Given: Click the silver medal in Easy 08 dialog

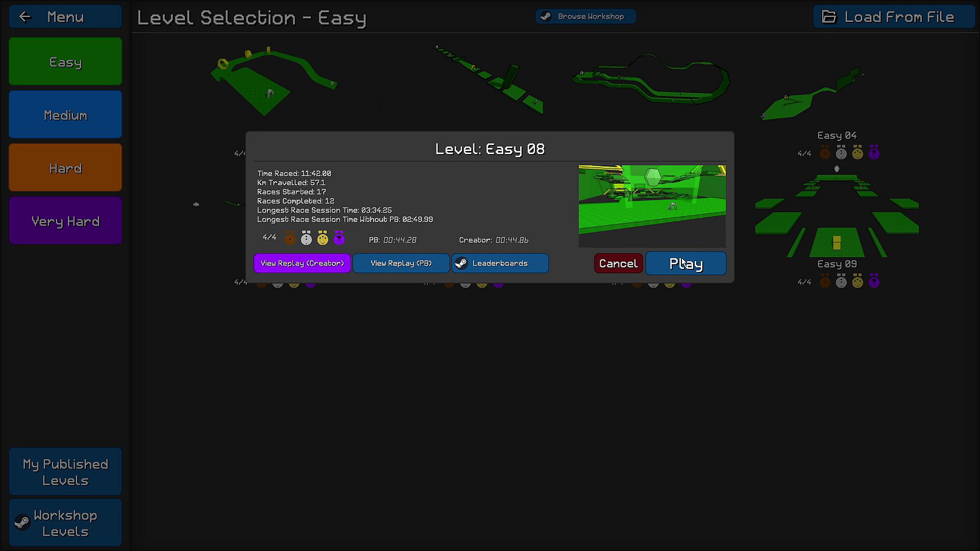Looking at the screenshot, I should [306, 238].
